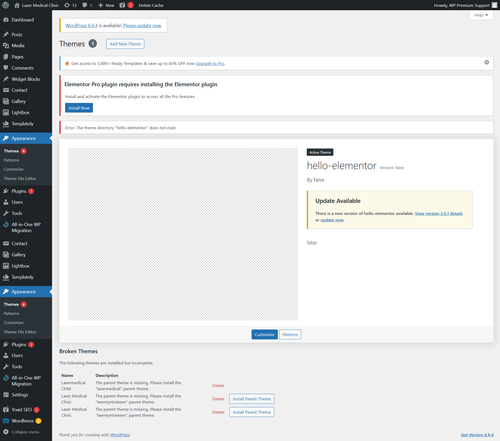Viewport: 500px width, 441px height.
Task: Follow the WordPress 6.9.4 link
Action: pos(81,25)
